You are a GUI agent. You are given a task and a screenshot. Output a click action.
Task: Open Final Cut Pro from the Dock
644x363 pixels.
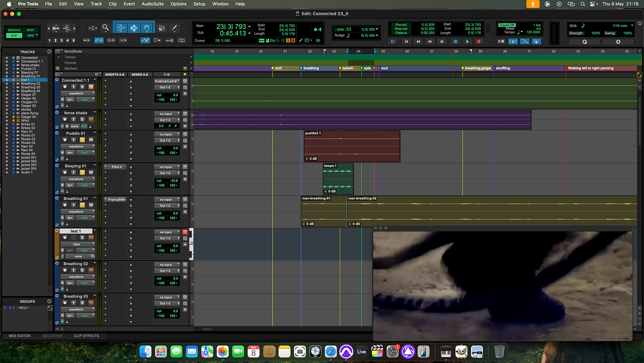[x=377, y=351]
